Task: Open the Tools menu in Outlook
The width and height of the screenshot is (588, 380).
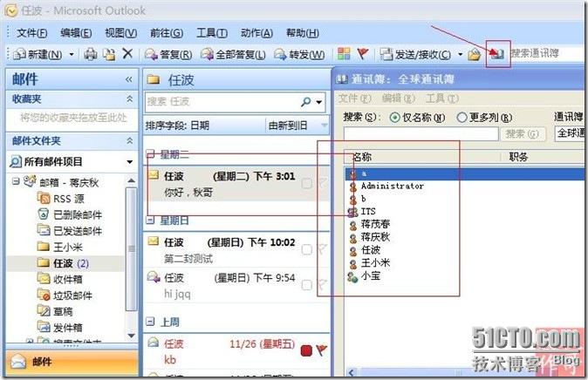Action: [212, 33]
